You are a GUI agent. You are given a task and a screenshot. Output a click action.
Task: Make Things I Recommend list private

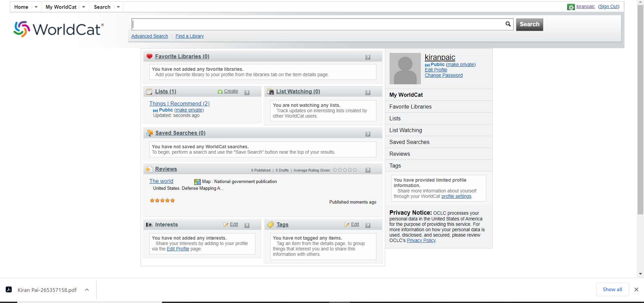point(189,110)
